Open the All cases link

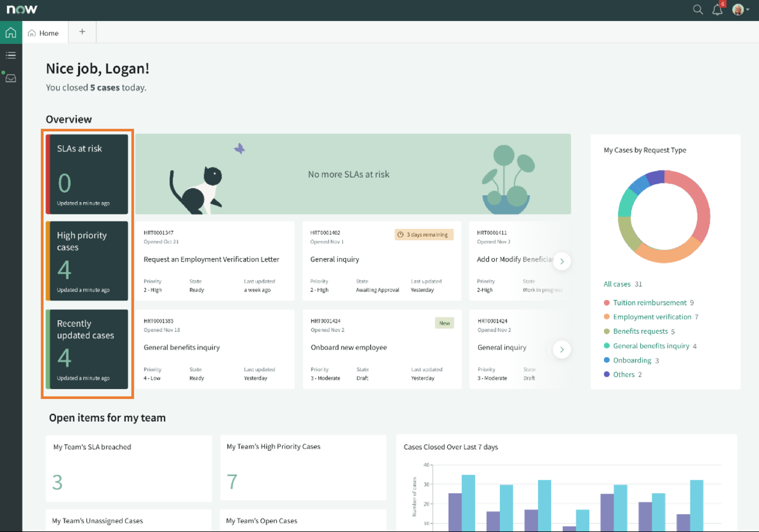[x=617, y=284]
